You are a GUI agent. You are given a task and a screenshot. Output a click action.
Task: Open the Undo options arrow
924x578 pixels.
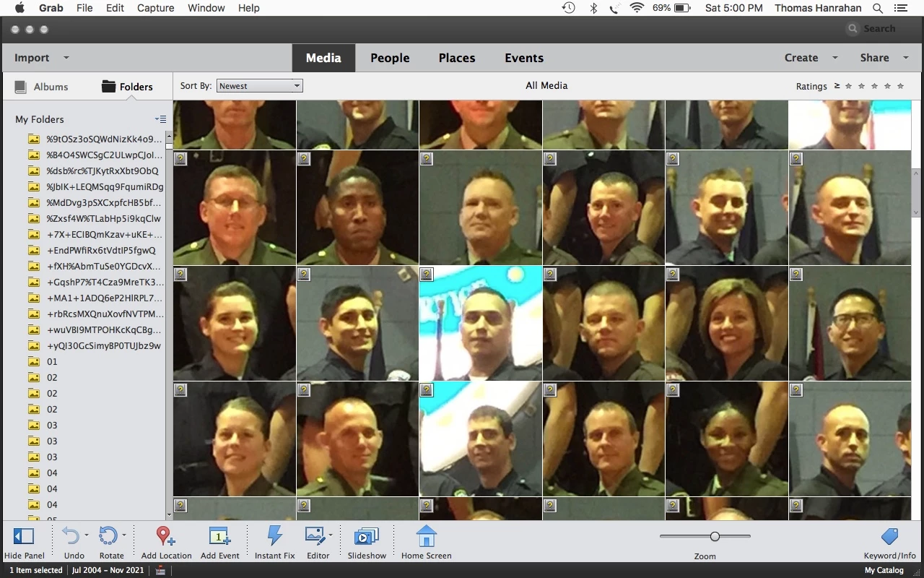pos(87,535)
